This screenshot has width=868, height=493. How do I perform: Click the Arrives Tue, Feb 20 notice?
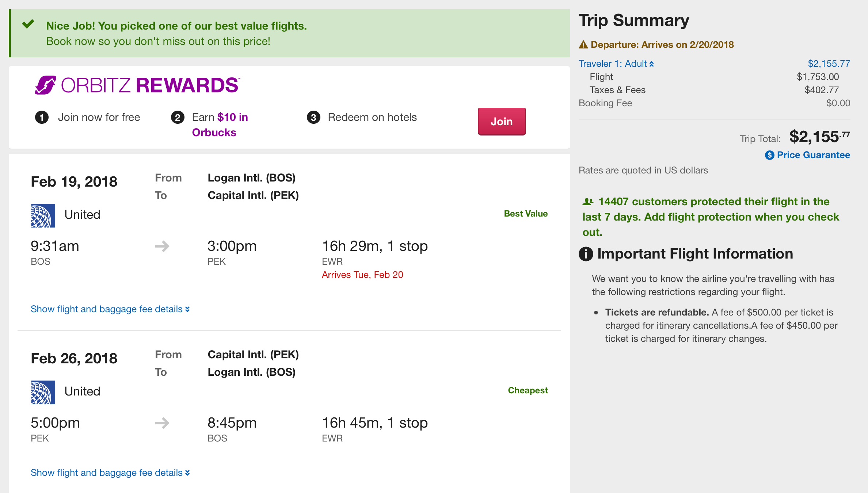click(x=362, y=275)
